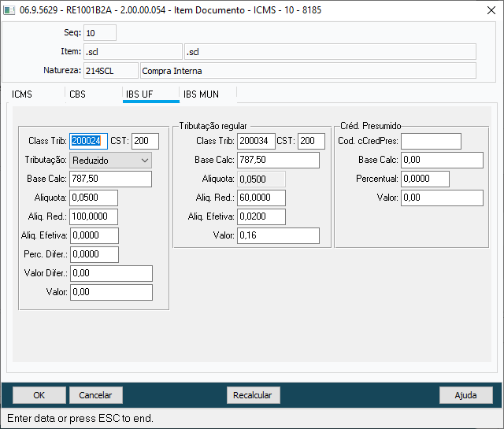Image resolution: width=504 pixels, height=429 pixels.
Task: Click Tributação regular Class Trib 200034
Action: (x=256, y=141)
